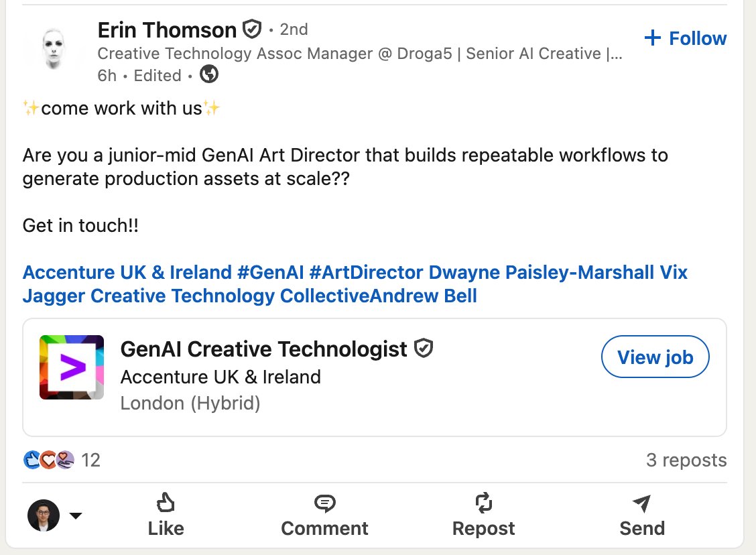Click the Send paper plane icon

pyautogui.click(x=642, y=503)
